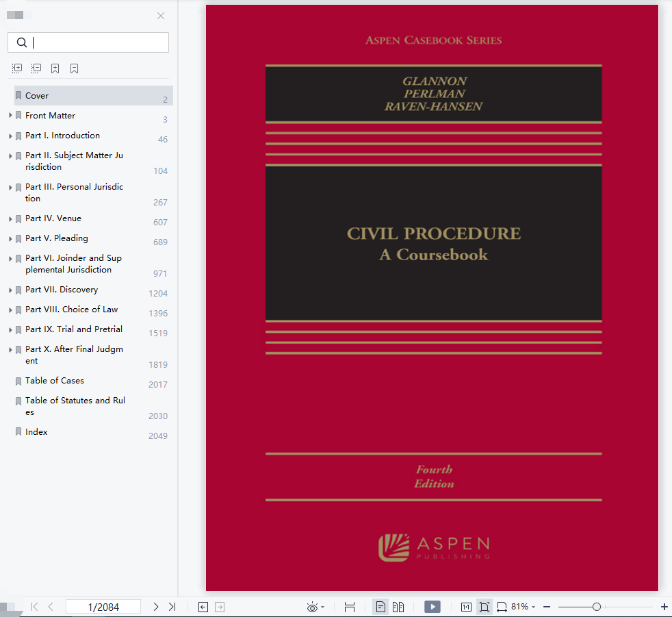Click the bookmark flag icon beside Cover
Viewport: 672px width, 617px height.
18,96
